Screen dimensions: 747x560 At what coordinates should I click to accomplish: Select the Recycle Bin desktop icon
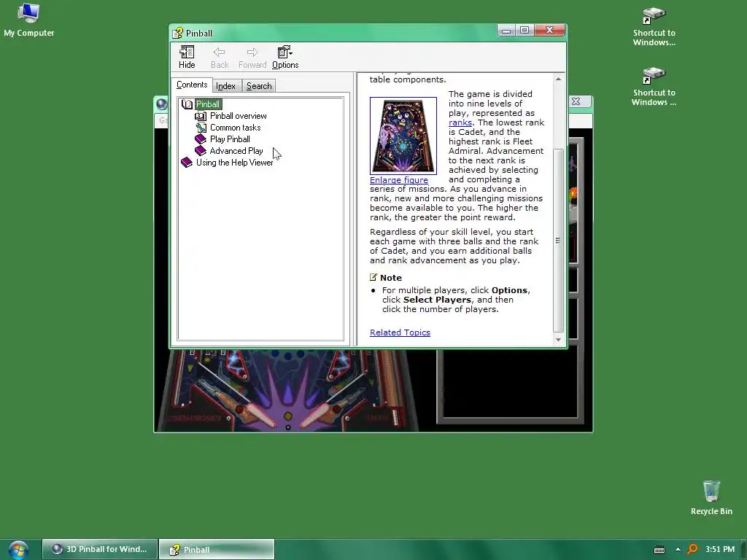coord(711,497)
